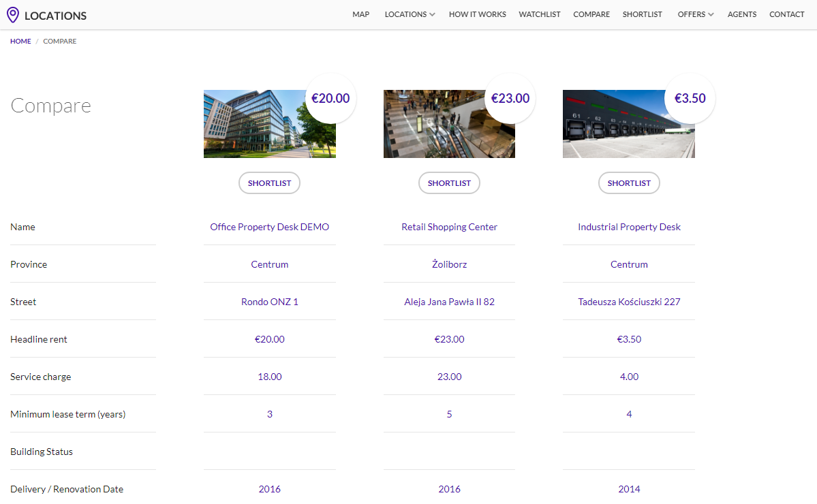817x504 pixels.
Task: Click the Province row label
Action: coord(29,264)
